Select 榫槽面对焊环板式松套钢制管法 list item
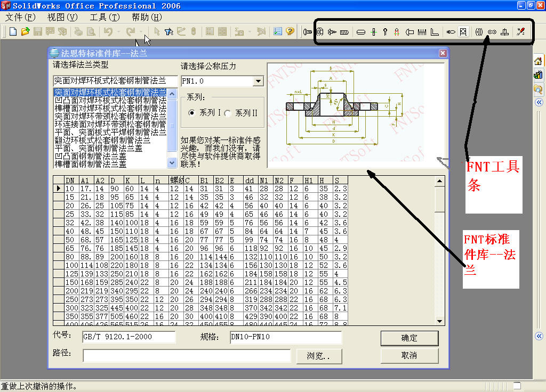Viewport: 546px width, 392px height. coord(110,108)
